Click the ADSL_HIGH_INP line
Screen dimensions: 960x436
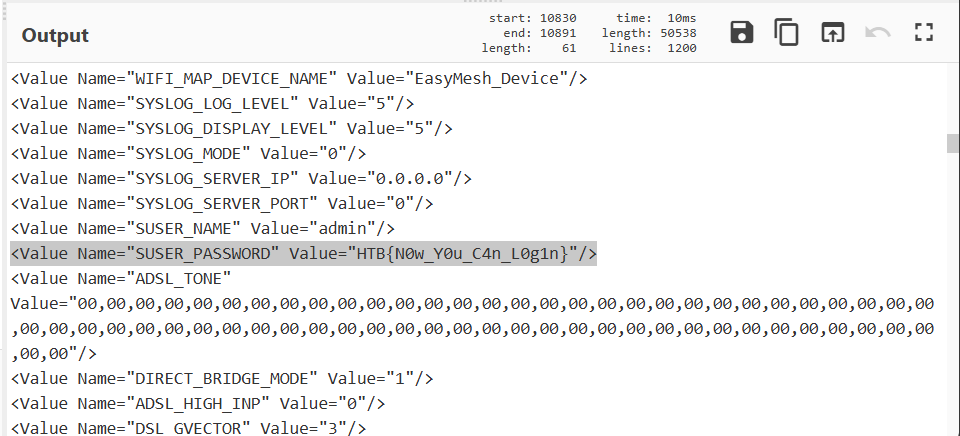tap(198, 403)
